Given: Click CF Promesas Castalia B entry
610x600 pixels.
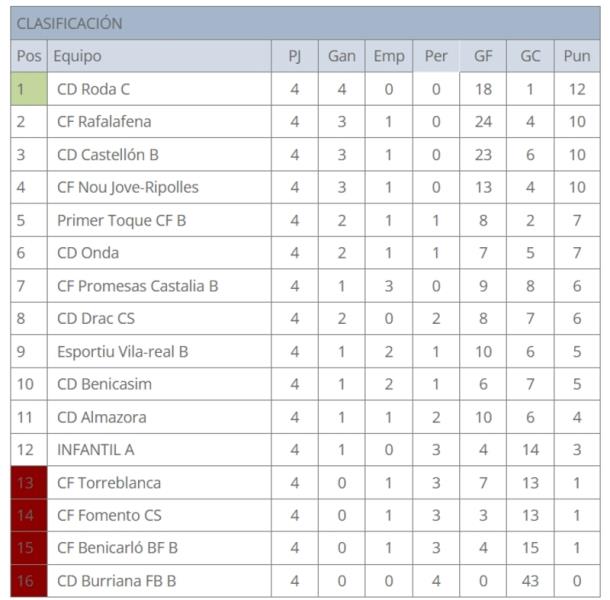Looking at the screenshot, I should tap(138, 286).
